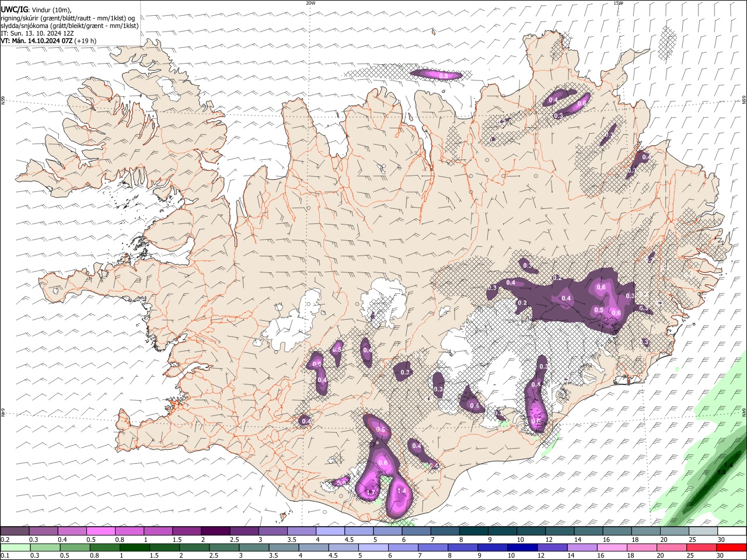Pick the bottom-row blue swatch labeled 8
Screen dimensions: 747x560
tap(462, 547)
